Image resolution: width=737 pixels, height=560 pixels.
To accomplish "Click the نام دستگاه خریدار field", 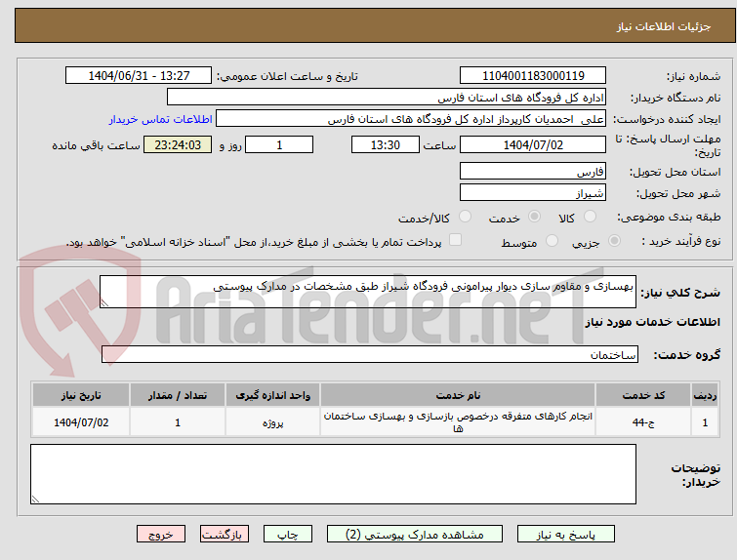I will point(387,98).
